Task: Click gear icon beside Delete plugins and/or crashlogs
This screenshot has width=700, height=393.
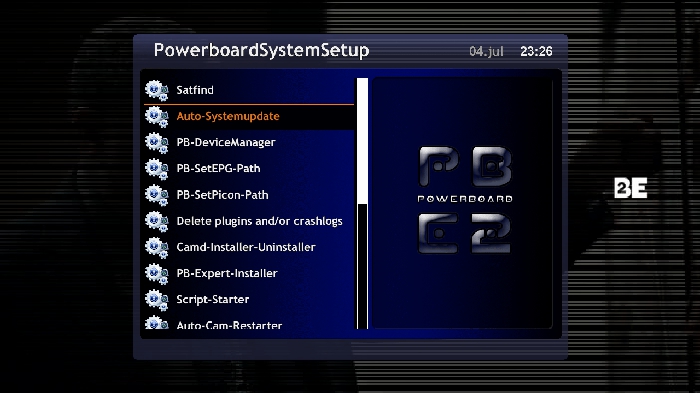Action: coord(156,222)
